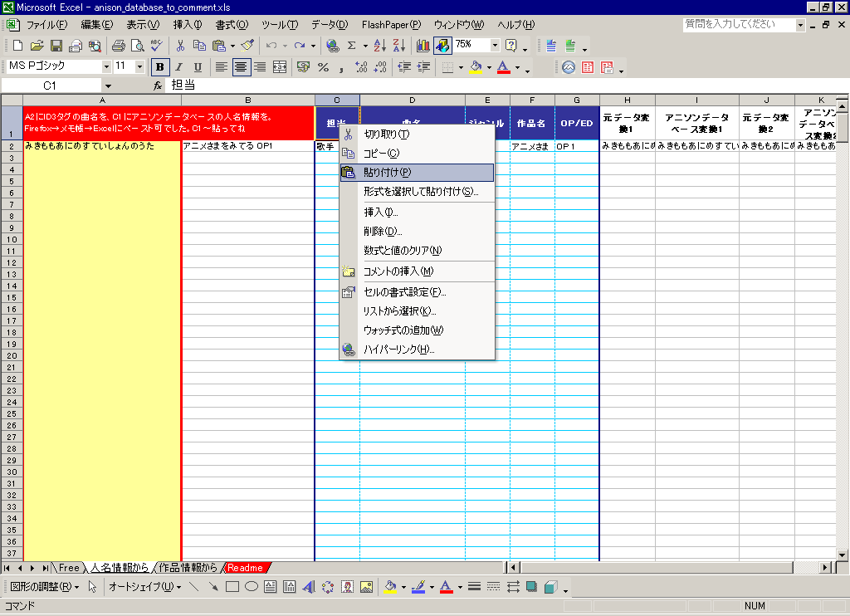Click the Name Box showing C1
Screen dimensions: 850x616
(50, 86)
